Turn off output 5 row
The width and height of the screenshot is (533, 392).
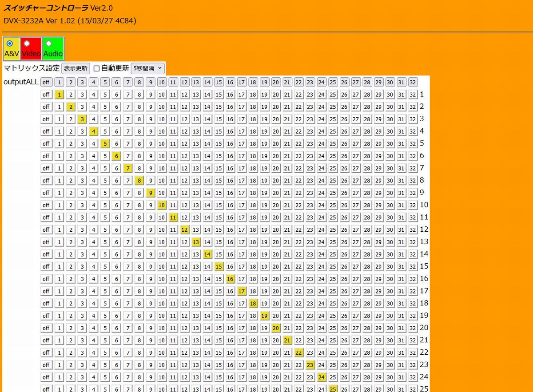(x=46, y=144)
